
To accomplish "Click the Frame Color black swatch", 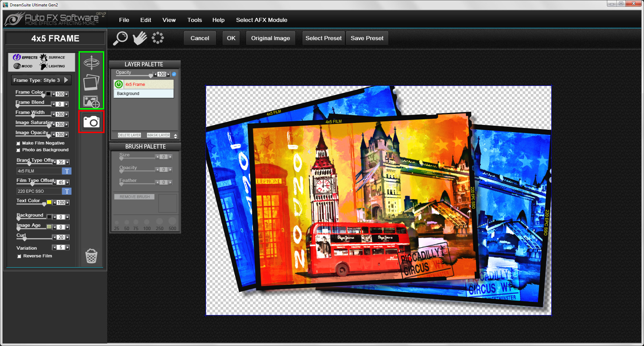I will coord(48,94).
